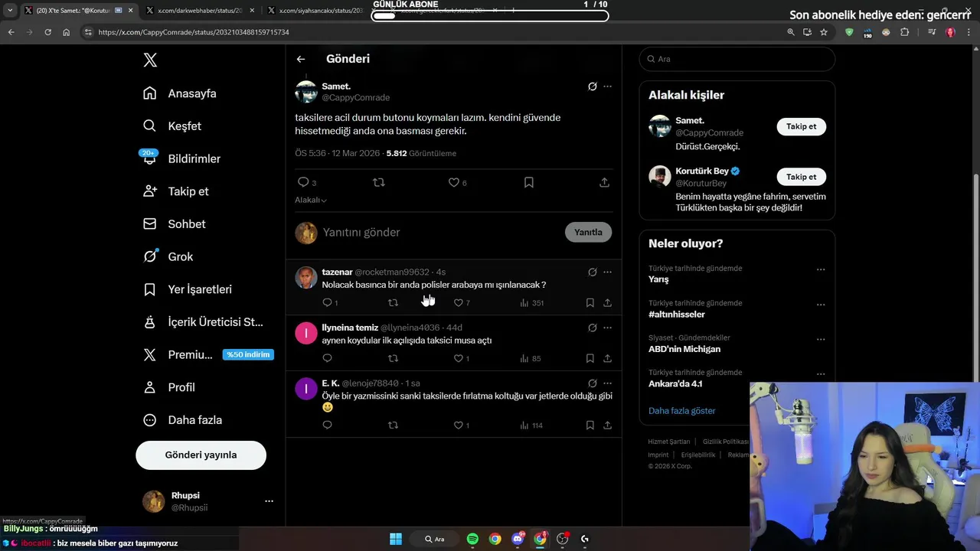Like llyneina temiz's reply
This screenshot has width=980, height=551.
pyautogui.click(x=459, y=358)
